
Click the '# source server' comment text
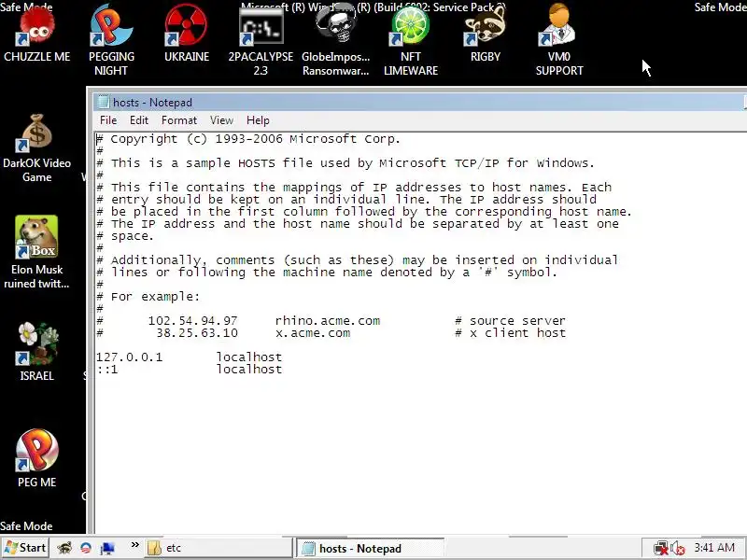(x=510, y=321)
